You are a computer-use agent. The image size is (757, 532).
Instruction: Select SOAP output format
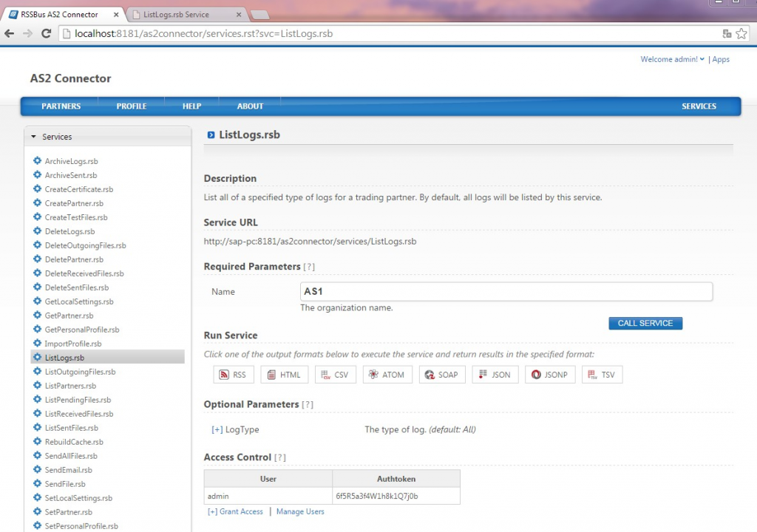coord(442,375)
